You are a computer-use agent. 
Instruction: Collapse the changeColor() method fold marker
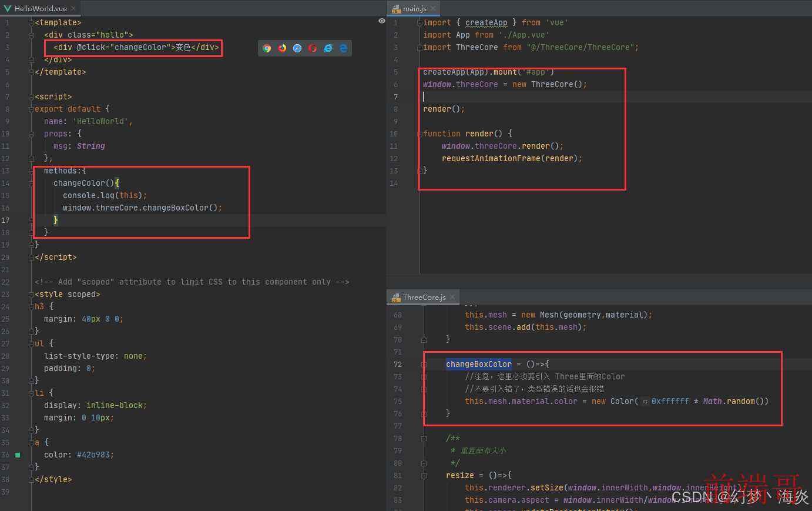click(31, 183)
